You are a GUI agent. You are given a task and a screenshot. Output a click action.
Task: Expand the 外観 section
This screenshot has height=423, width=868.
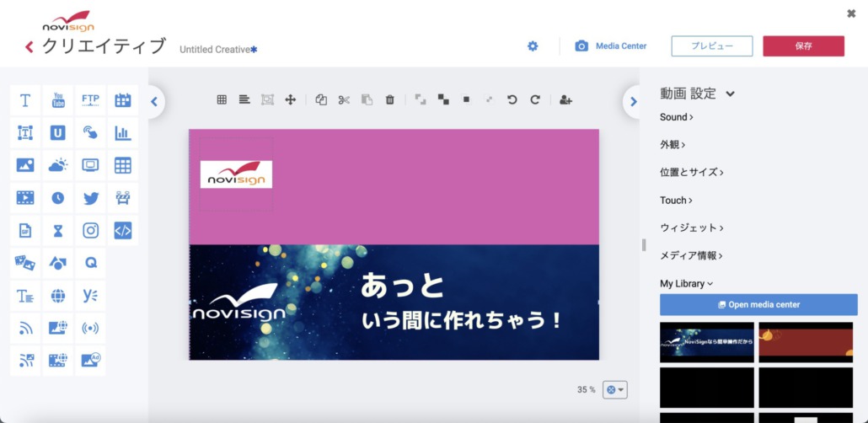click(x=672, y=144)
